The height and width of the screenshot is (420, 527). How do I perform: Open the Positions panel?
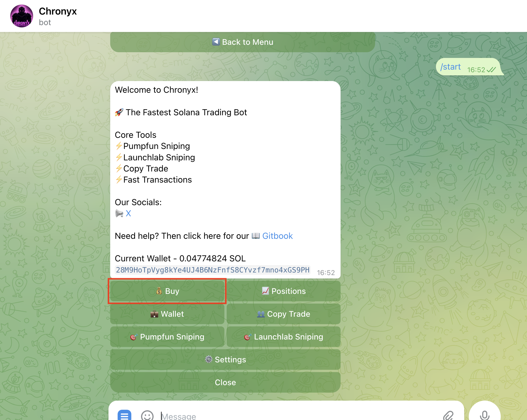click(x=283, y=291)
